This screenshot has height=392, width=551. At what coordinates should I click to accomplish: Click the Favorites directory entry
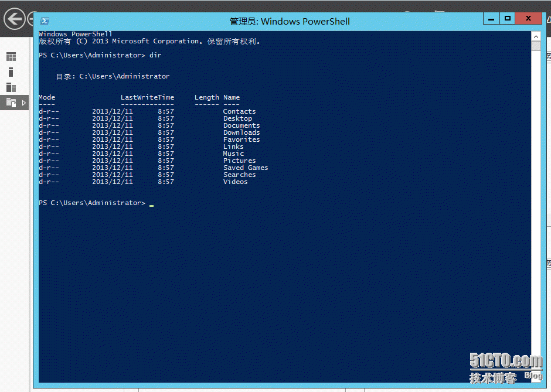click(x=242, y=139)
